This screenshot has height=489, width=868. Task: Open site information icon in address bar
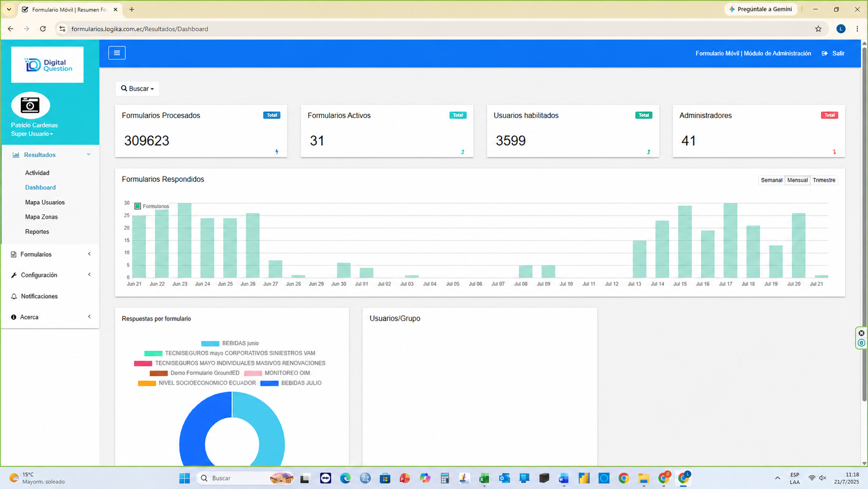click(x=62, y=29)
